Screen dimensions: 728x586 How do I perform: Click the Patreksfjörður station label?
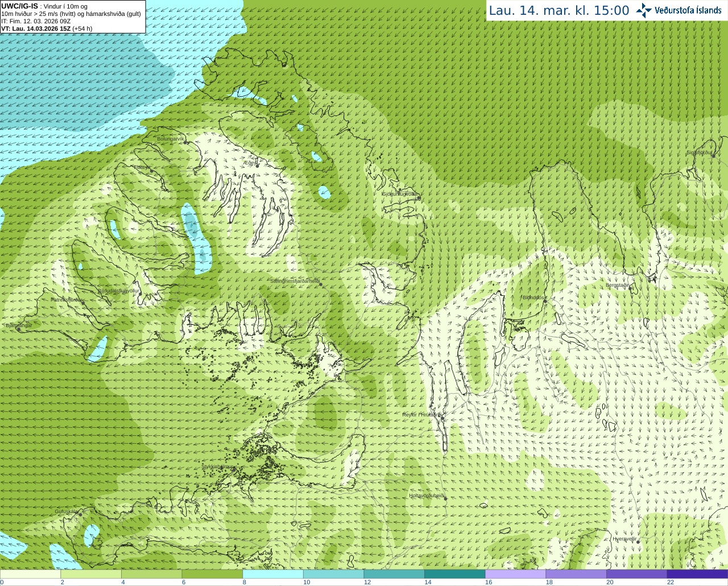pos(67,299)
